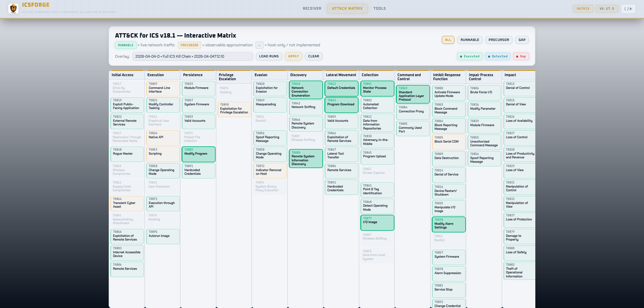Toggle the dark/light theme switch
The width and height of the screenshot is (644, 308).
click(x=628, y=9)
